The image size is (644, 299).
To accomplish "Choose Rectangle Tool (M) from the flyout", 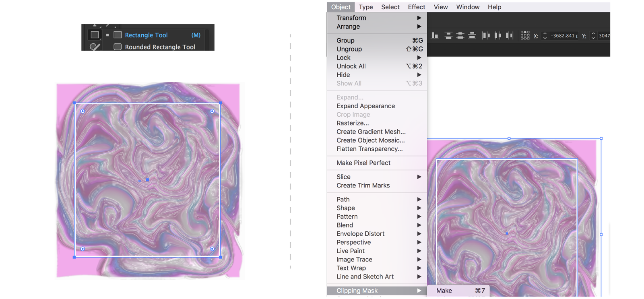I will pyautogui.click(x=146, y=35).
